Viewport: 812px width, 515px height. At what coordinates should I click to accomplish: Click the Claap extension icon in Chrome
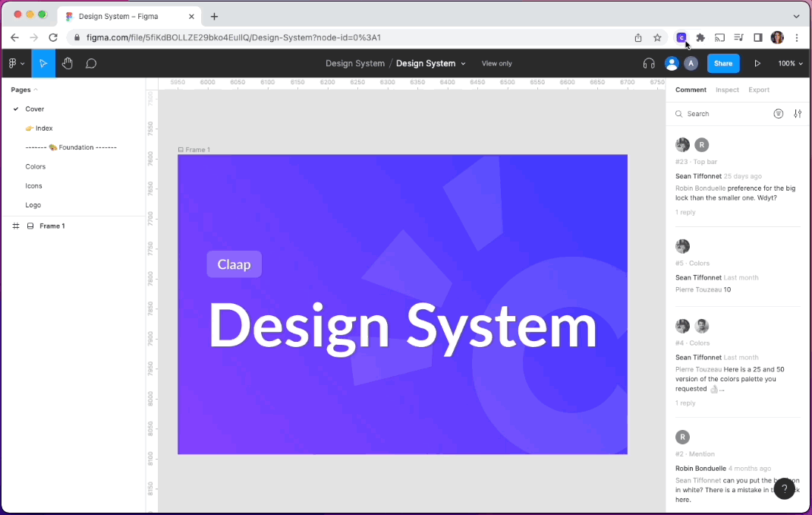[681, 37]
